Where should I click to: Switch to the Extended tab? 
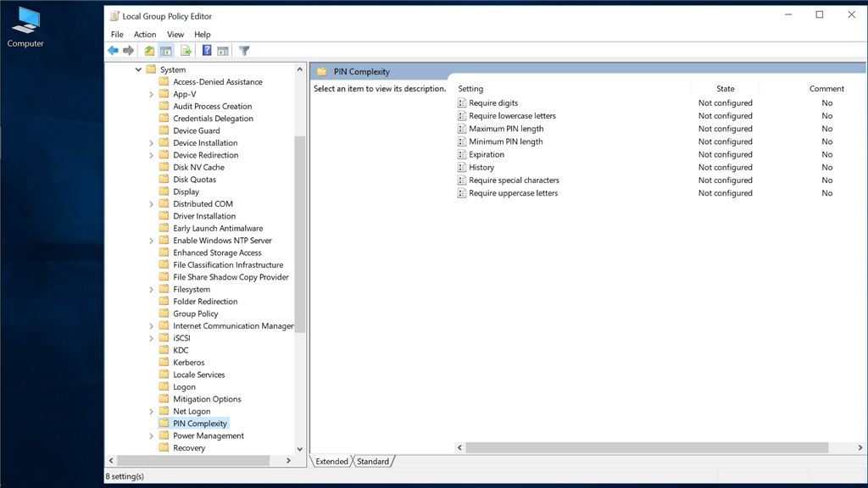tap(331, 462)
